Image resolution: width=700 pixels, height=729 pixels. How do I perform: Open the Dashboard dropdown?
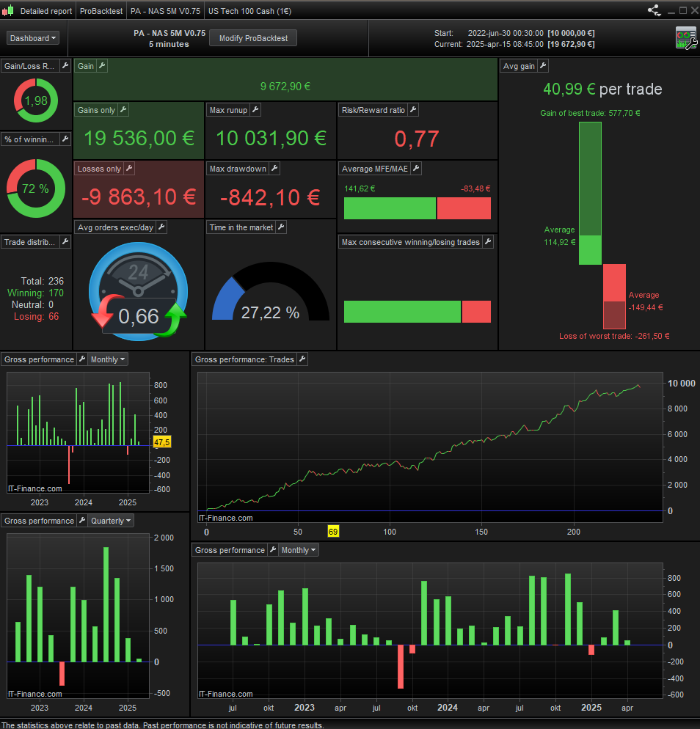point(33,38)
